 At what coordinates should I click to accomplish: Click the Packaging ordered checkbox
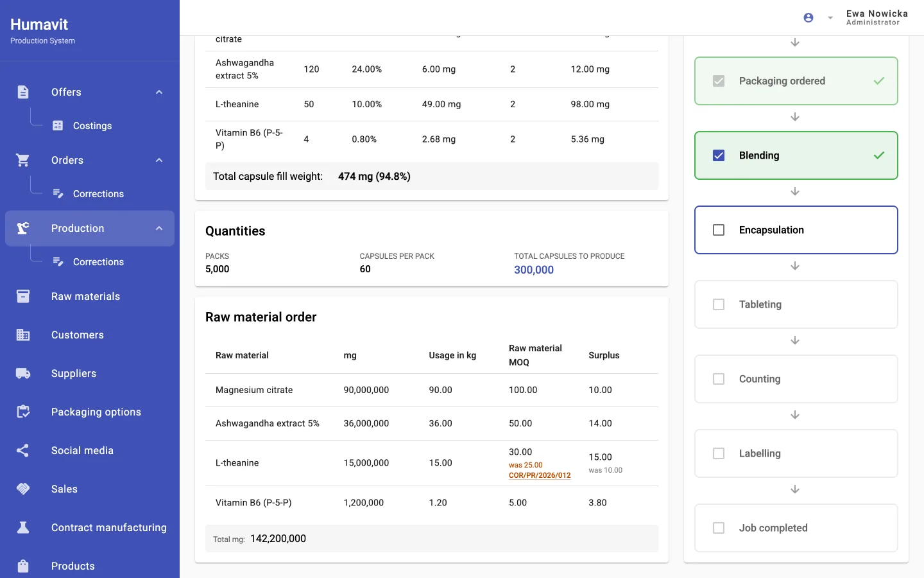point(719,81)
